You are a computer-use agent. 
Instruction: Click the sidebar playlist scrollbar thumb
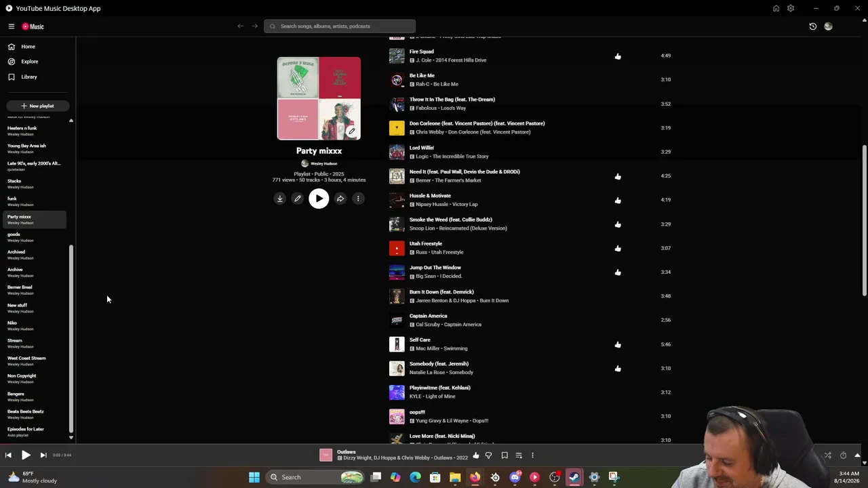(71, 338)
